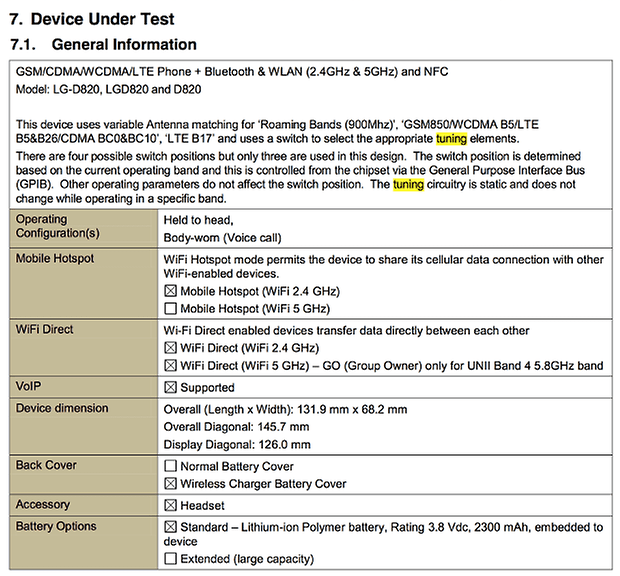Click the 'Body-worn (Voice call)' text
The image size is (620, 576).
coord(222,238)
